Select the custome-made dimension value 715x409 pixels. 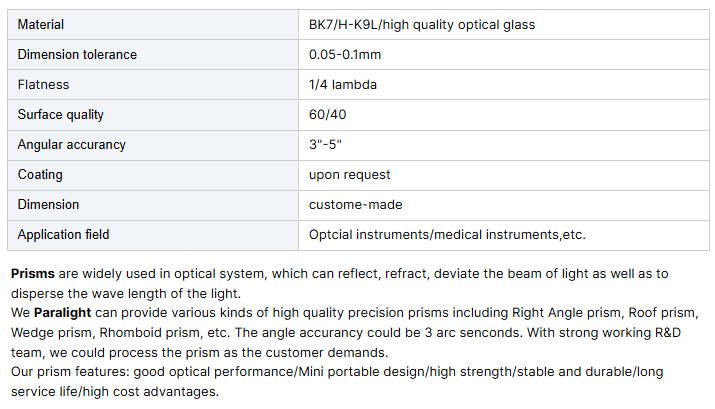coord(355,205)
